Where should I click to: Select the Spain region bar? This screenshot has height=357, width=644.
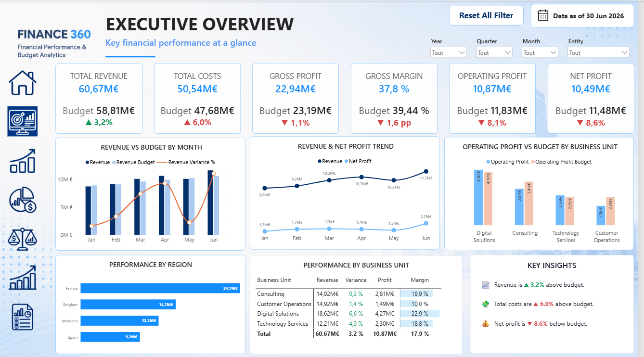click(x=110, y=337)
